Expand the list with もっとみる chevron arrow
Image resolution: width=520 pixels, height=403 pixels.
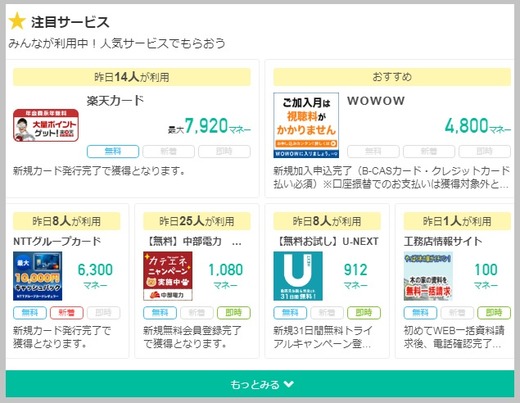tap(289, 384)
